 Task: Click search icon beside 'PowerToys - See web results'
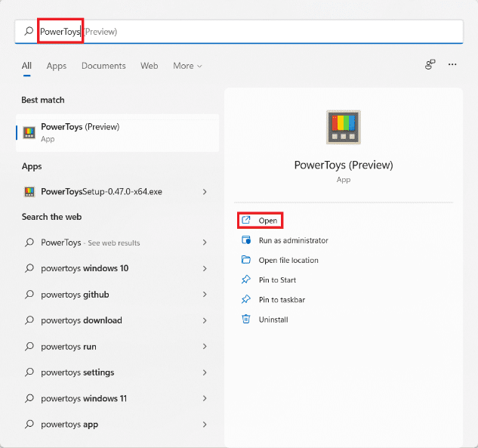pos(29,243)
